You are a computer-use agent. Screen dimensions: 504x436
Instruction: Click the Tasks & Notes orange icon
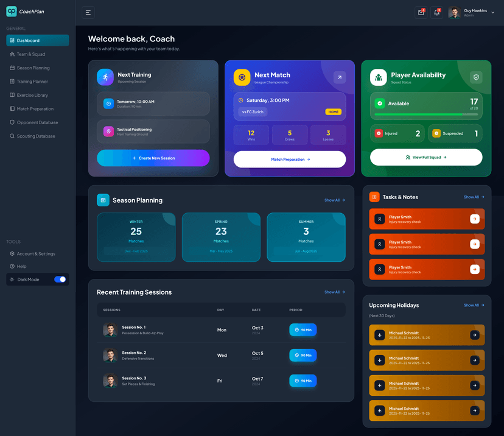(x=374, y=197)
